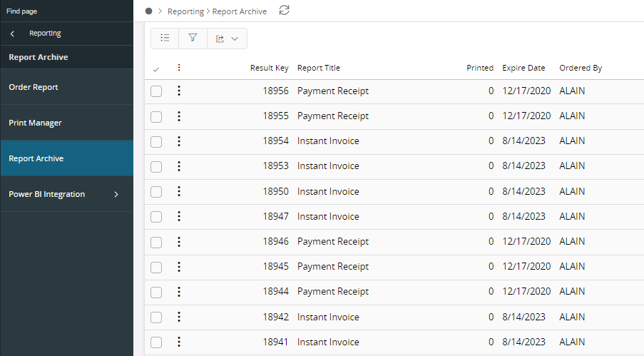Expand the export dropdown arrow
The width and height of the screenshot is (644, 356).
235,39
